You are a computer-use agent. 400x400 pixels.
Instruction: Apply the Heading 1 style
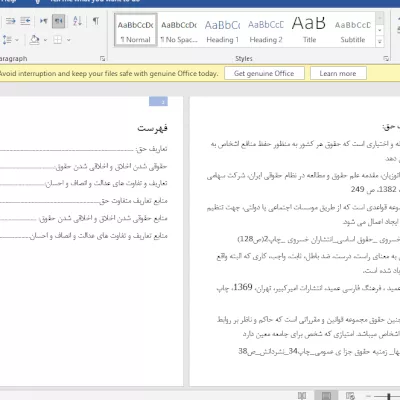pos(222,31)
